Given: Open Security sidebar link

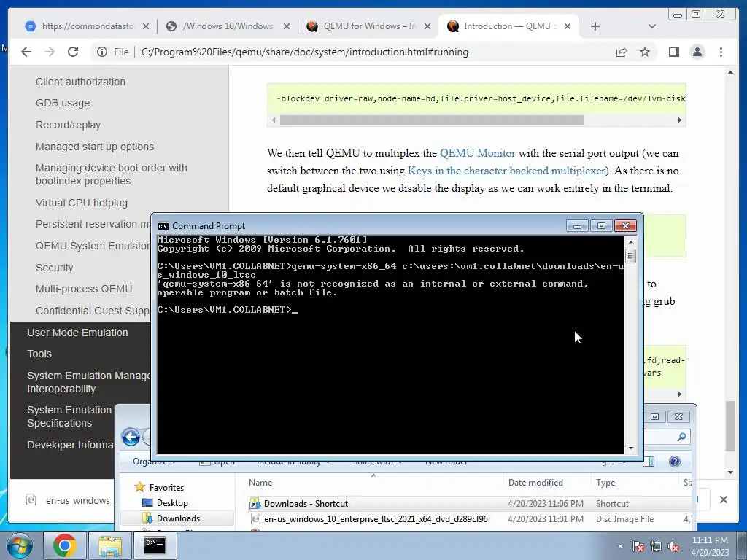Looking at the screenshot, I should (x=54, y=268).
